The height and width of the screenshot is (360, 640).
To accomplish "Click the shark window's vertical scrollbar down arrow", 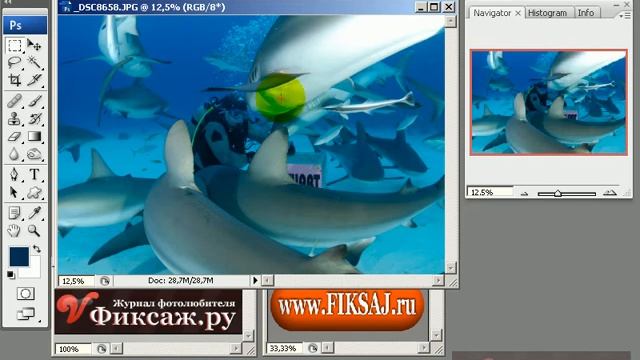I will click(x=451, y=268).
